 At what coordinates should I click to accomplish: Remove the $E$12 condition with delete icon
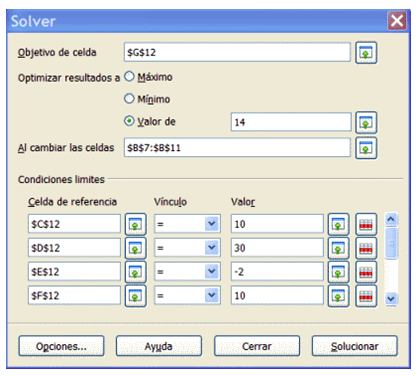click(366, 272)
